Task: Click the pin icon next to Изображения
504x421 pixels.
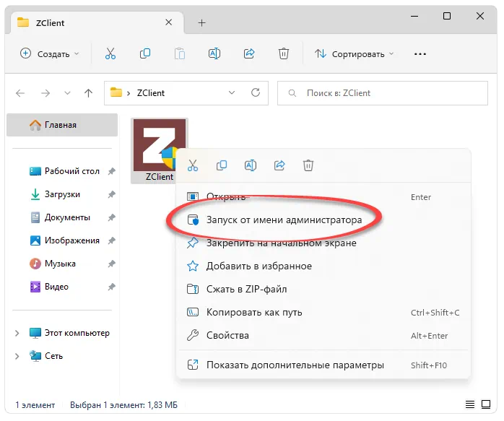Action: pyautogui.click(x=111, y=240)
